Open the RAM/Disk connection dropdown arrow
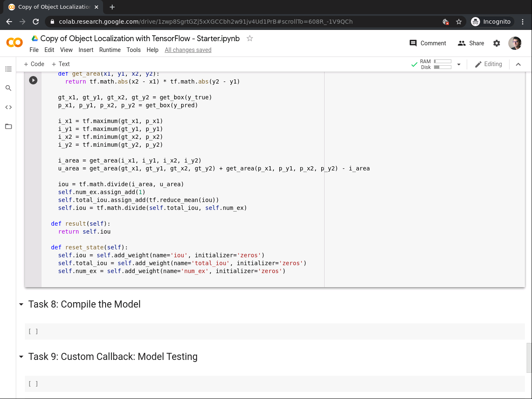Image resolution: width=532 pixels, height=399 pixels. (459, 64)
